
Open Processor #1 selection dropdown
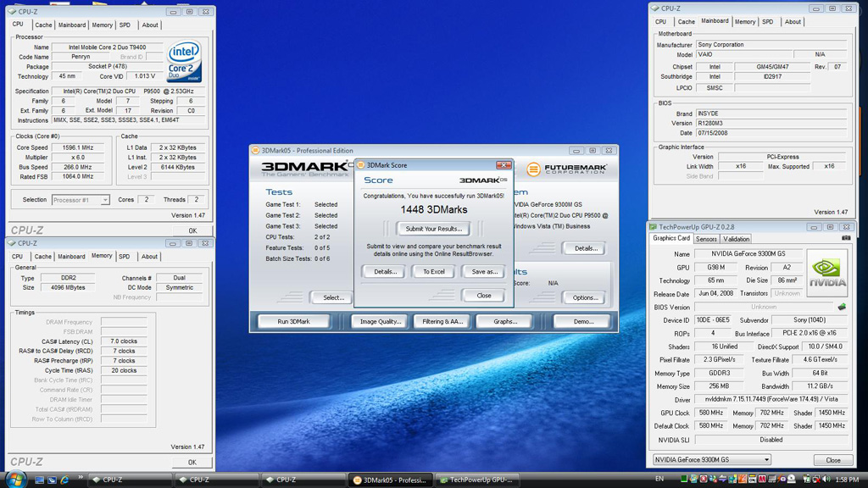click(x=81, y=200)
